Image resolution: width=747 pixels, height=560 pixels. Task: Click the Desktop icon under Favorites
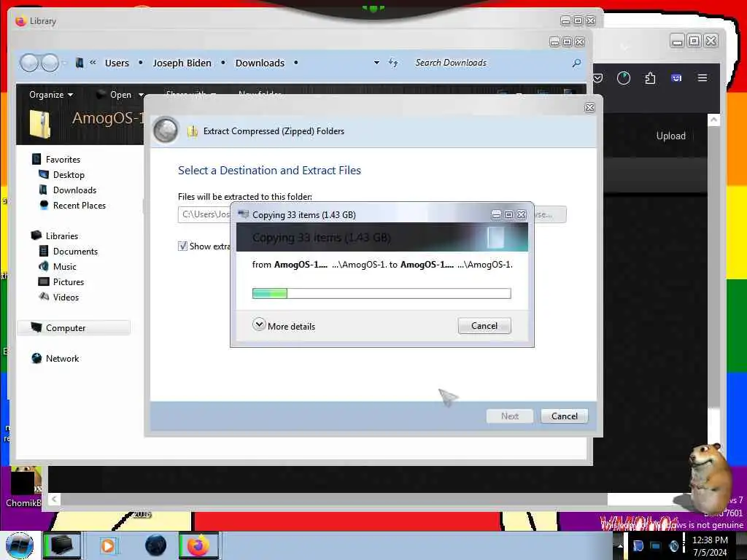pos(43,174)
